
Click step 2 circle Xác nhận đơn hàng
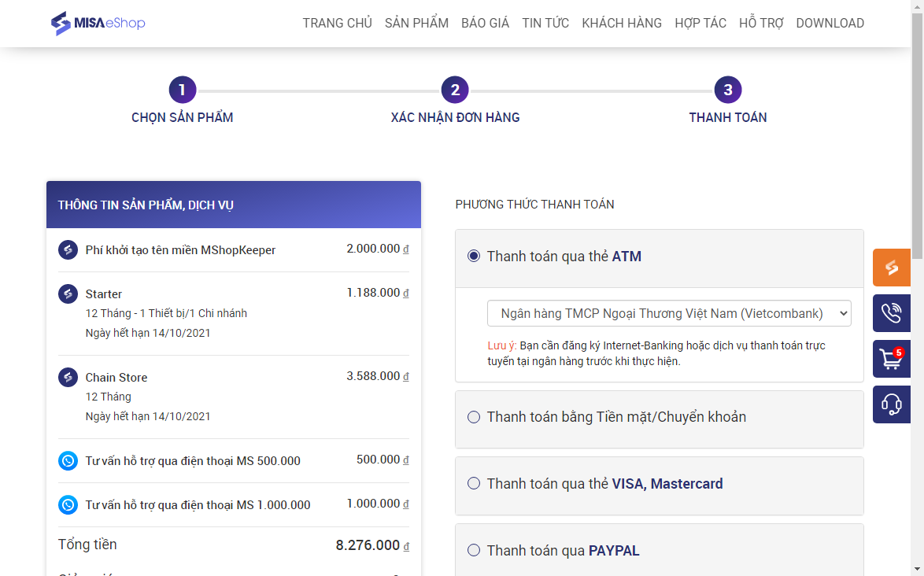point(455,90)
